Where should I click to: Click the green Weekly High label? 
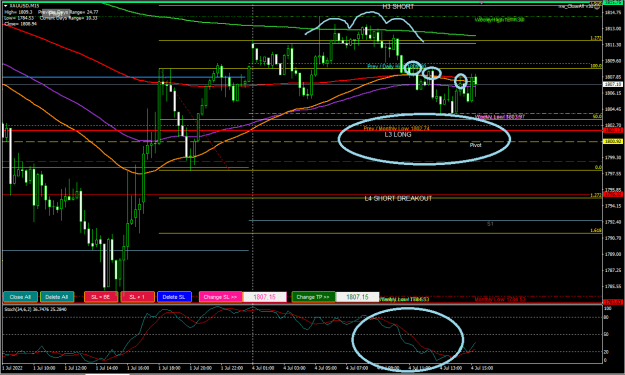click(499, 20)
